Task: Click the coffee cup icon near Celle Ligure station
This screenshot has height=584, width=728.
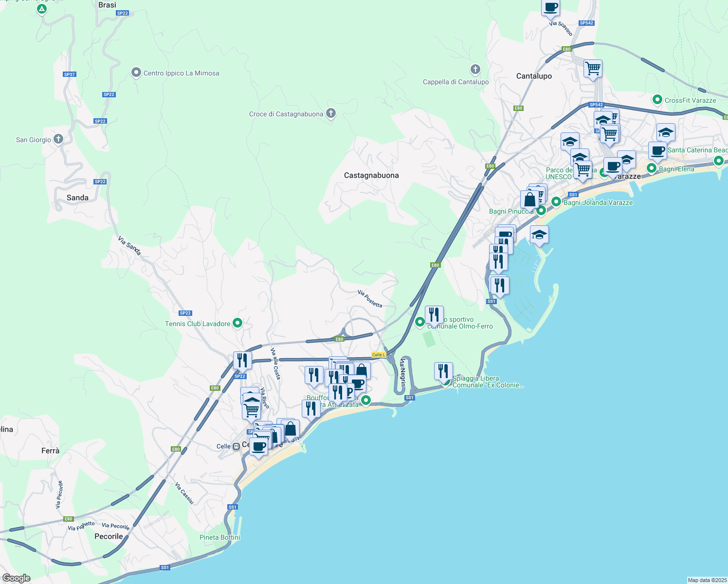Action: coord(258,448)
